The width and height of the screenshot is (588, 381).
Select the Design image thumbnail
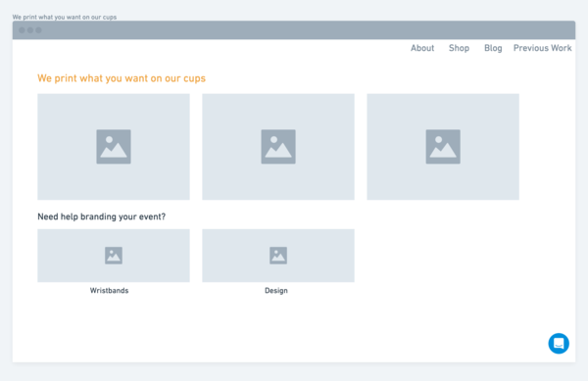[x=278, y=256]
